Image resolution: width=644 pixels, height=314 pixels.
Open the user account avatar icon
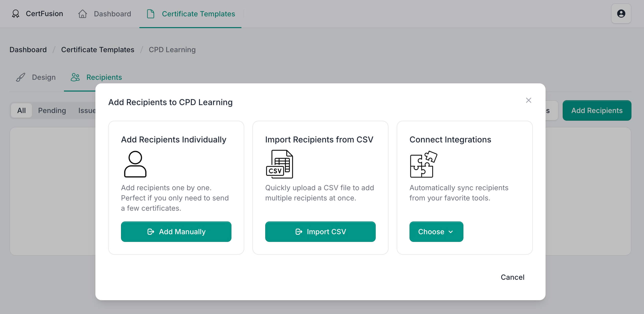[621, 14]
